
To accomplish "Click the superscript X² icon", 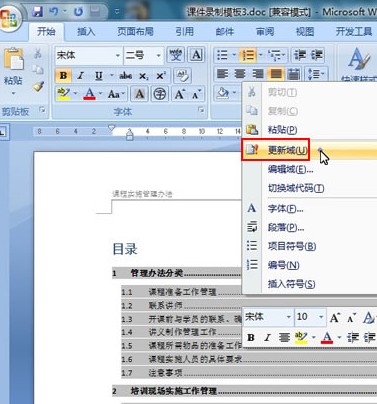I will [x=161, y=76].
